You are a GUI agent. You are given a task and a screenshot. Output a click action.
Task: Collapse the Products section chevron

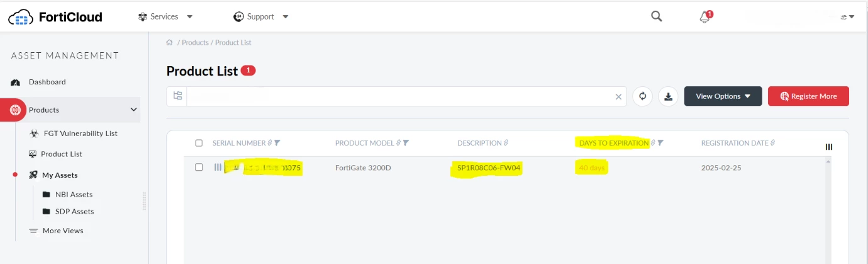(133, 110)
